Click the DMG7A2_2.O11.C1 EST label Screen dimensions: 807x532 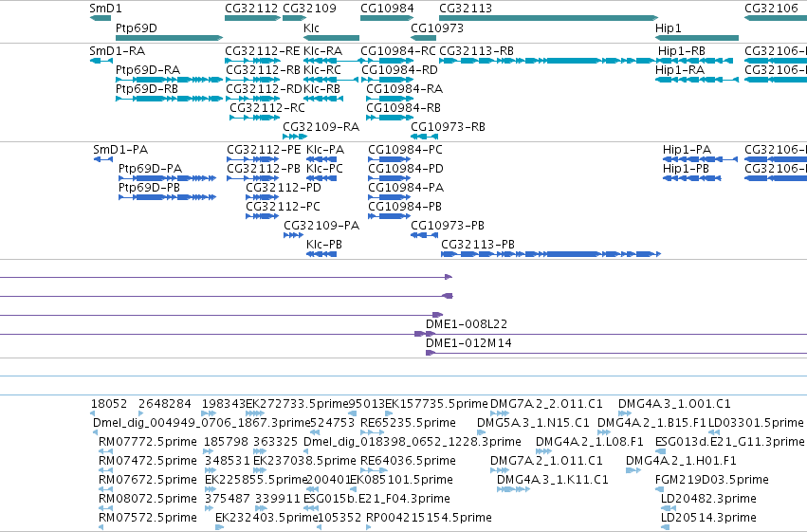(546, 404)
